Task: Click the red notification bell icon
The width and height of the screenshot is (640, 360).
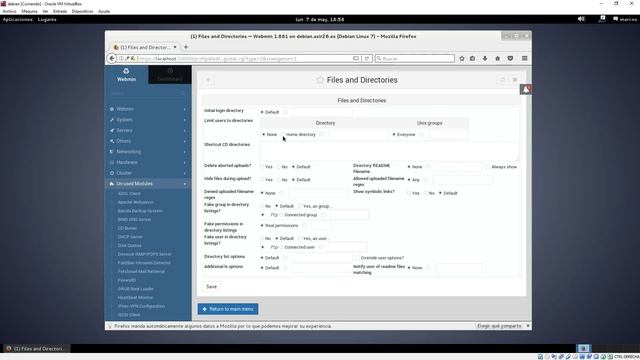Action: point(526,89)
